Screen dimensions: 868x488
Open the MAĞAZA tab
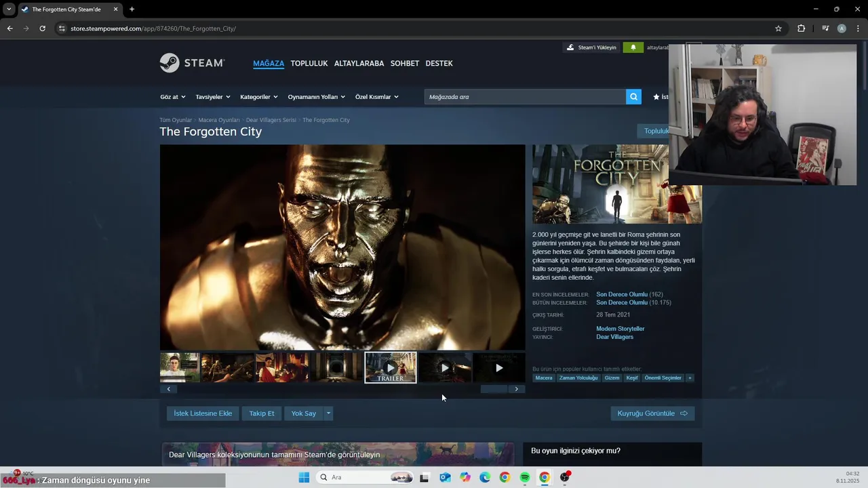(269, 64)
